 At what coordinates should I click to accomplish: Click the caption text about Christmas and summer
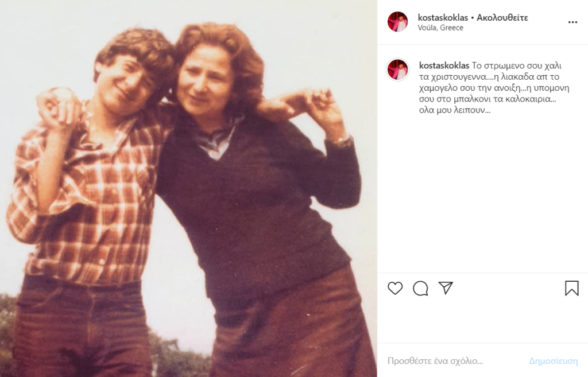click(494, 88)
